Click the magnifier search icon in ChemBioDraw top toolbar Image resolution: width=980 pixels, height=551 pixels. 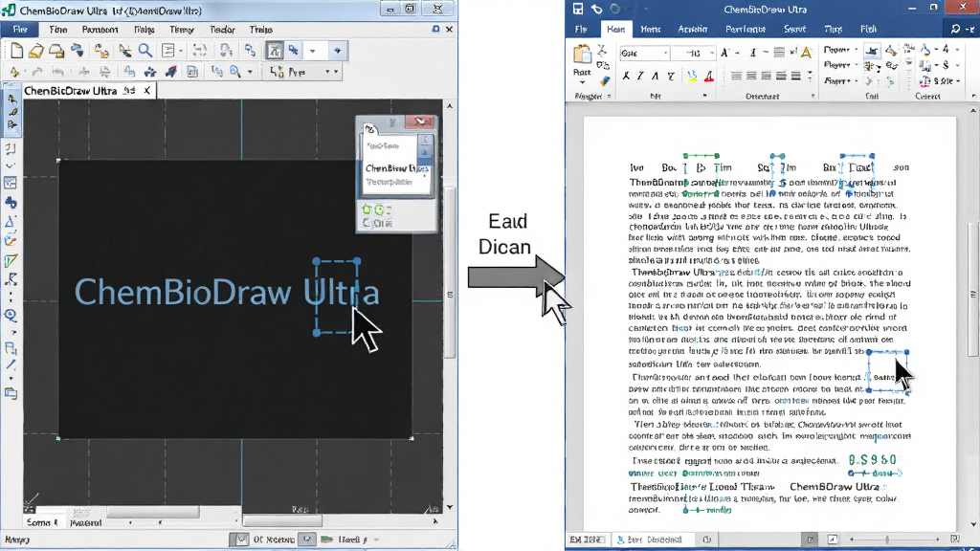point(145,51)
